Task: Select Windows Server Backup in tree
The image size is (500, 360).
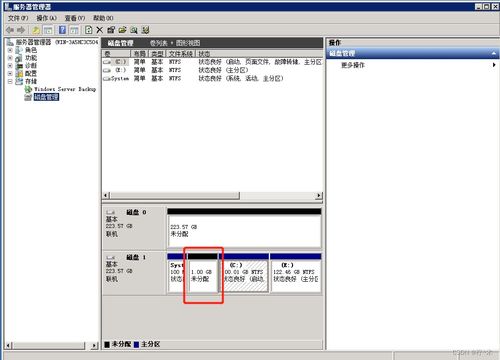Action: click(x=65, y=89)
